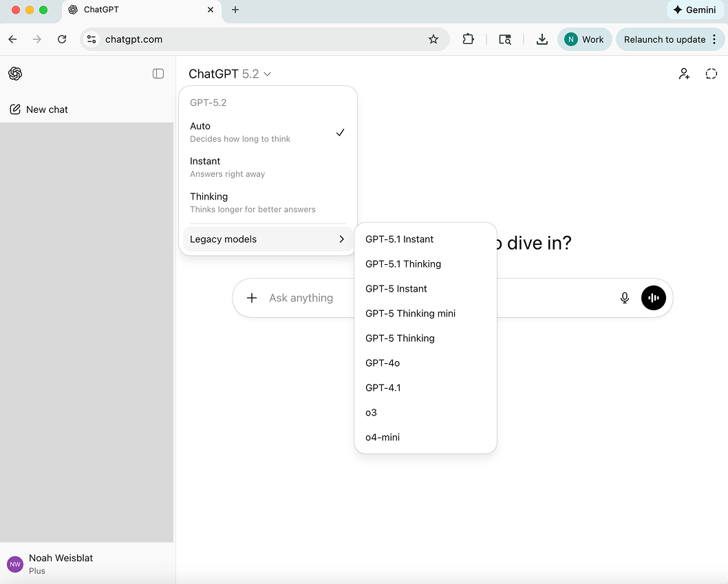Click the chatgpt.com address bar
This screenshot has height=584, width=728.
point(265,39)
